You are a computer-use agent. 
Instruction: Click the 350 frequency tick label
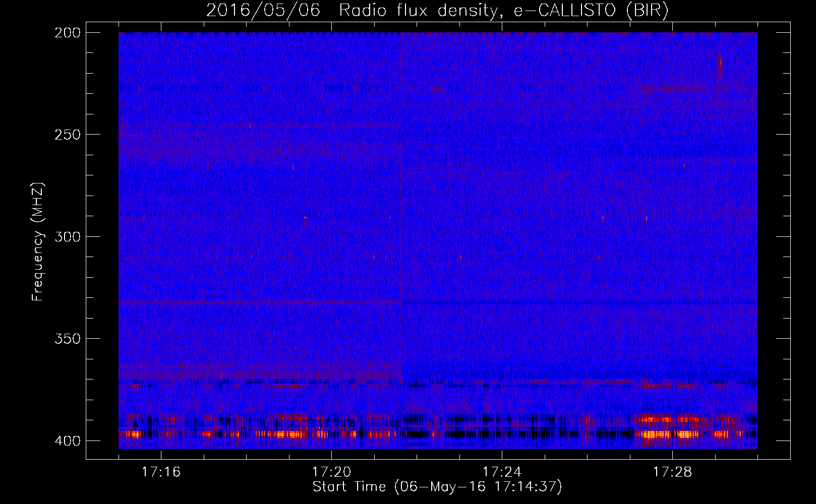[68, 338]
